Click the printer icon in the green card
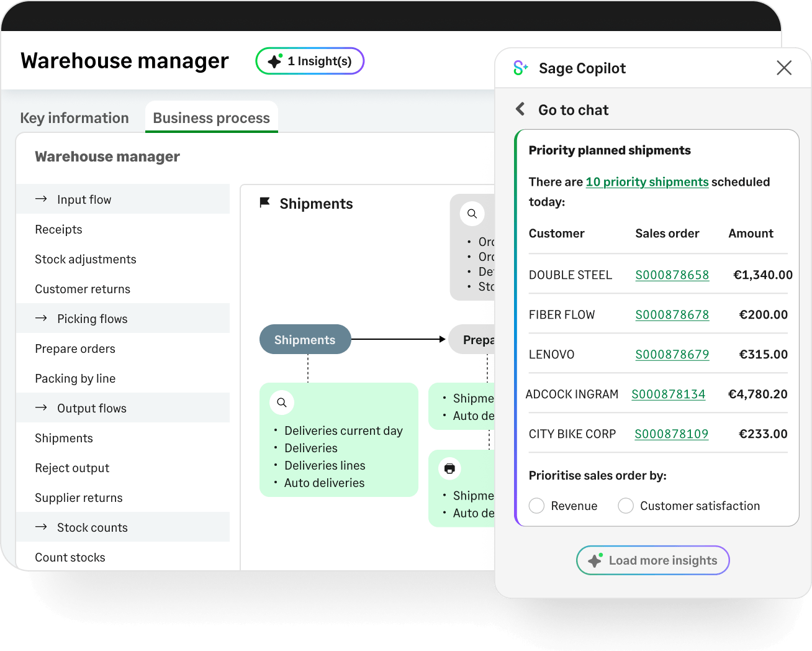 (449, 468)
